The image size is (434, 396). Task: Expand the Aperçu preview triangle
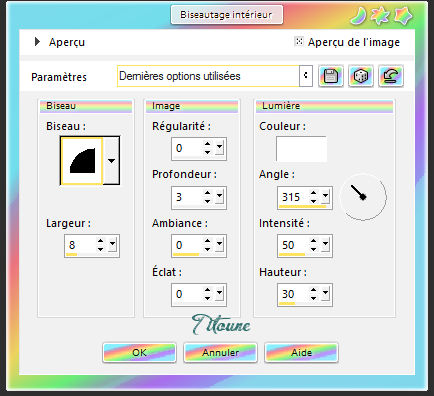tap(37, 42)
